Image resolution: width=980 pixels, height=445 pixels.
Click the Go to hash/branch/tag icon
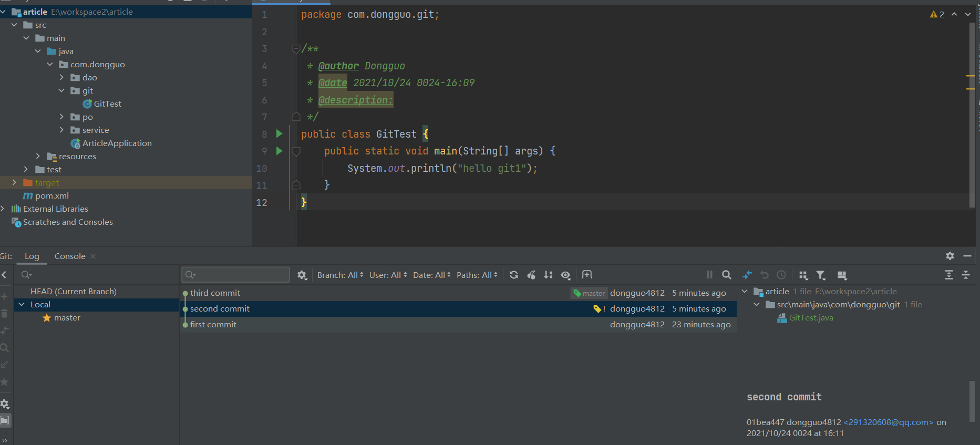pyautogui.click(x=587, y=275)
